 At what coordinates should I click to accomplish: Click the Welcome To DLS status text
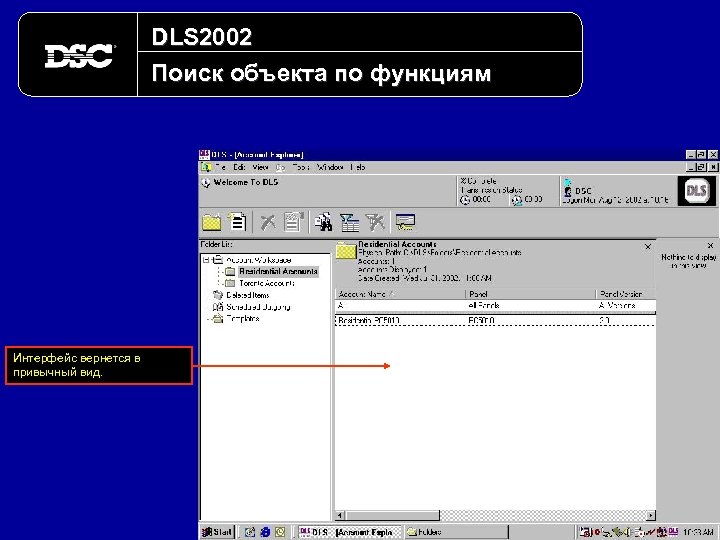tap(246, 182)
